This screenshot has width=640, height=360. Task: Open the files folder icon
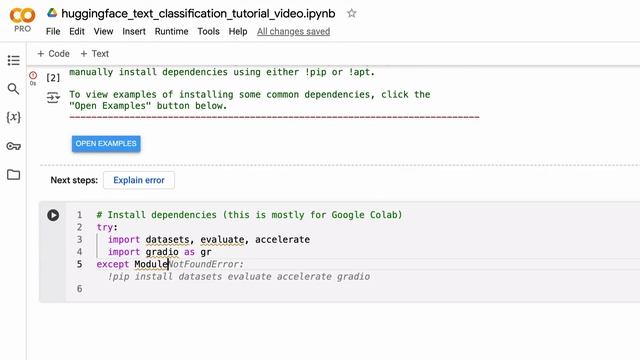(13, 175)
